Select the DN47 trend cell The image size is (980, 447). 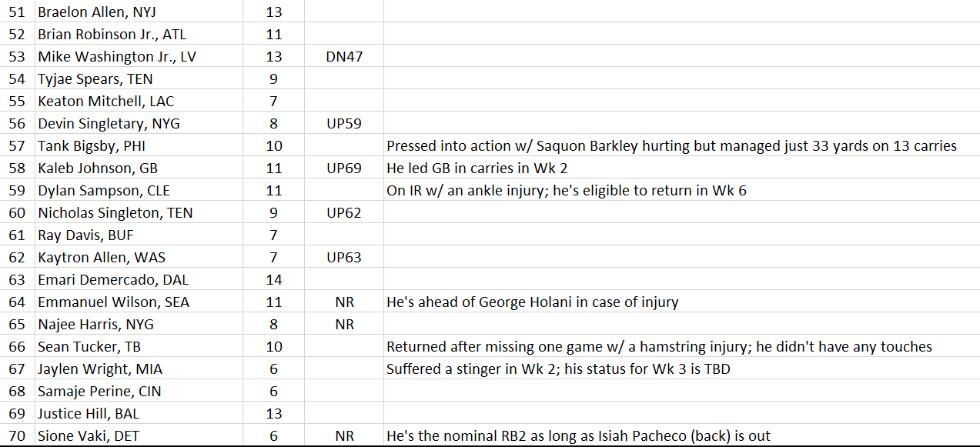pos(343,56)
